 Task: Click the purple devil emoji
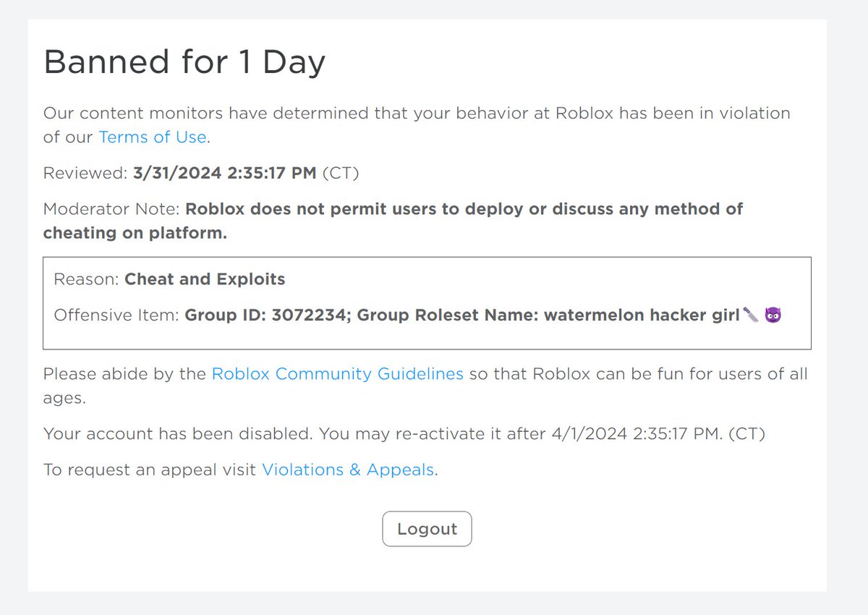(x=773, y=315)
